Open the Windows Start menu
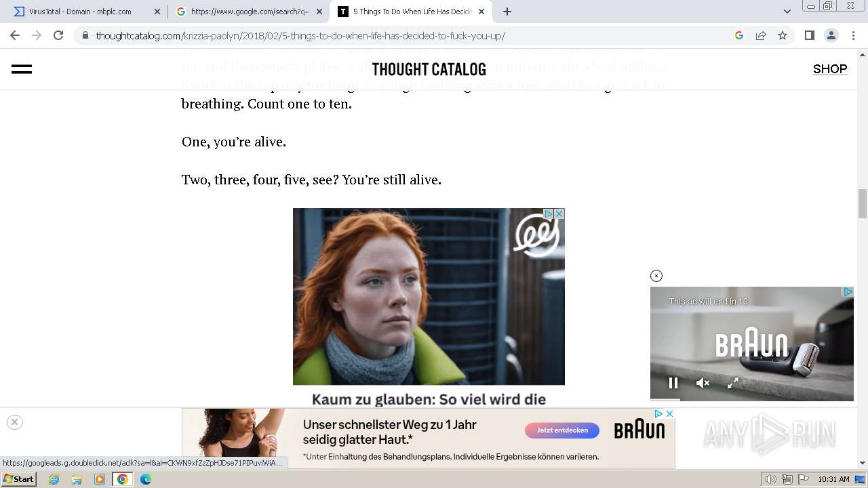This screenshot has height=488, width=868. tap(18, 479)
